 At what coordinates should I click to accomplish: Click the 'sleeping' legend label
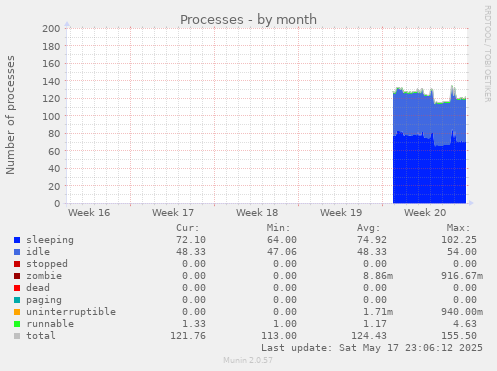coord(50,240)
